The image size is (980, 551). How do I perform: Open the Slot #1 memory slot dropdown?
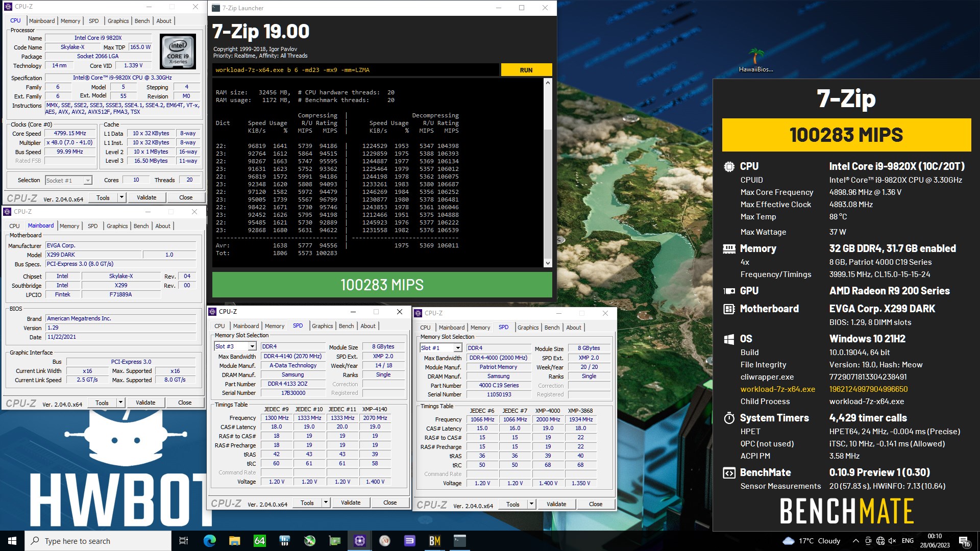pos(441,348)
